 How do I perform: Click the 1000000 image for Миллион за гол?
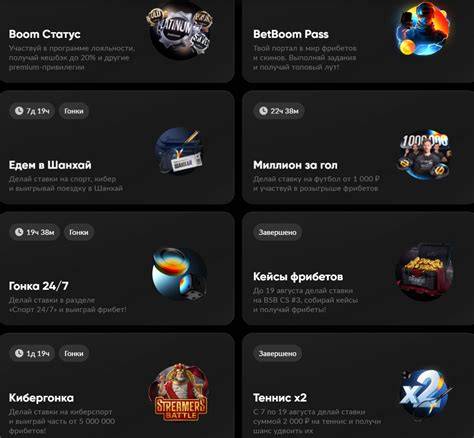click(424, 155)
